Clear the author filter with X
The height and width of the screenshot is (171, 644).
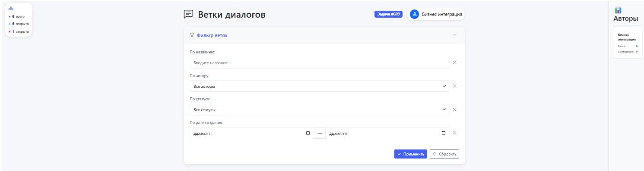click(x=454, y=86)
